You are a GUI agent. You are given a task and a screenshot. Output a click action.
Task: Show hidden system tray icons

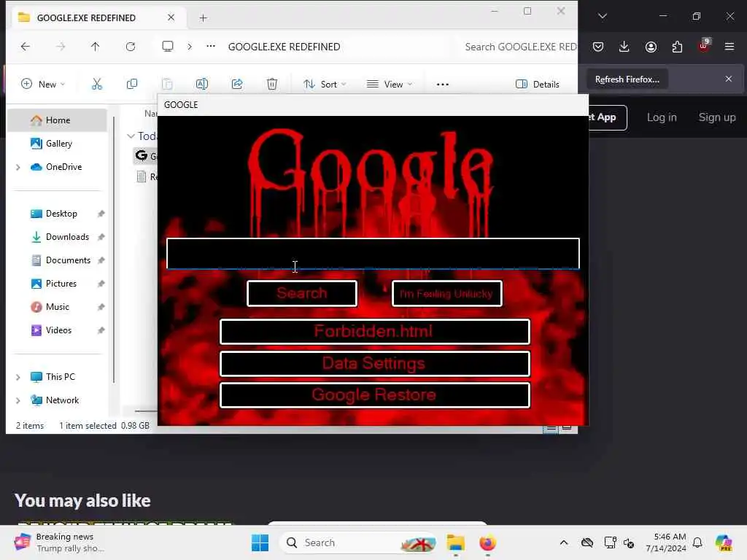(x=564, y=542)
